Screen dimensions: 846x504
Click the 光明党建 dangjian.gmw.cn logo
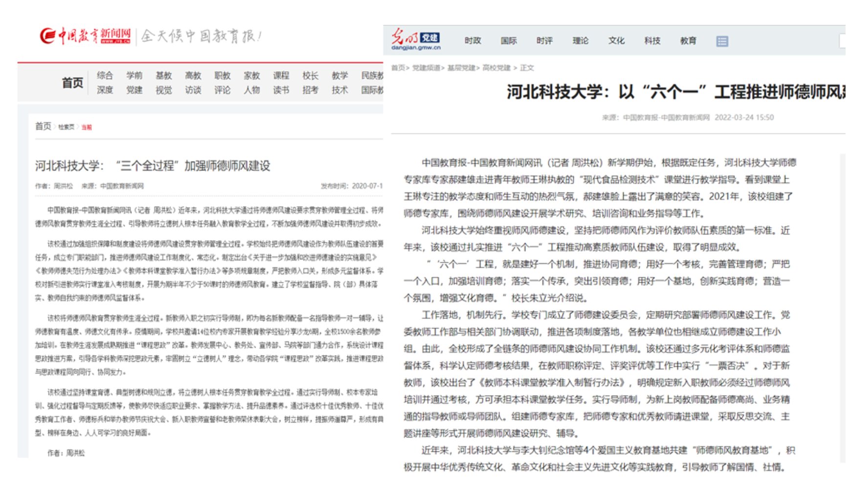(x=416, y=39)
